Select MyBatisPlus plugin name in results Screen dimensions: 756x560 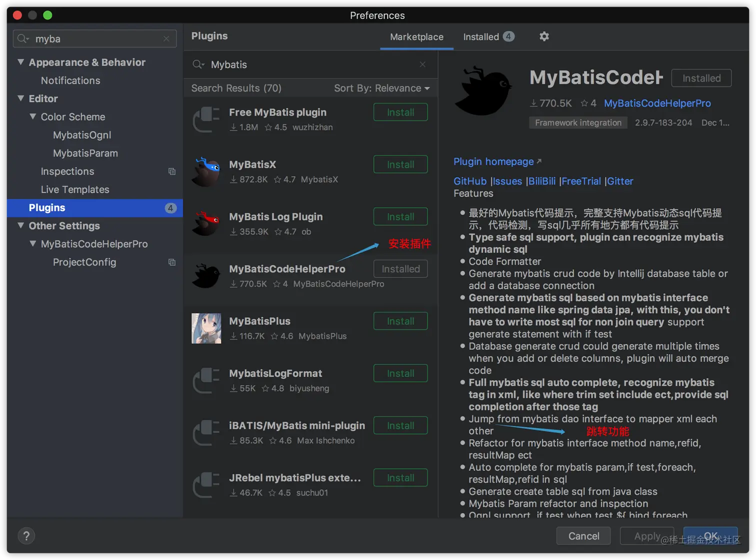coord(259,321)
